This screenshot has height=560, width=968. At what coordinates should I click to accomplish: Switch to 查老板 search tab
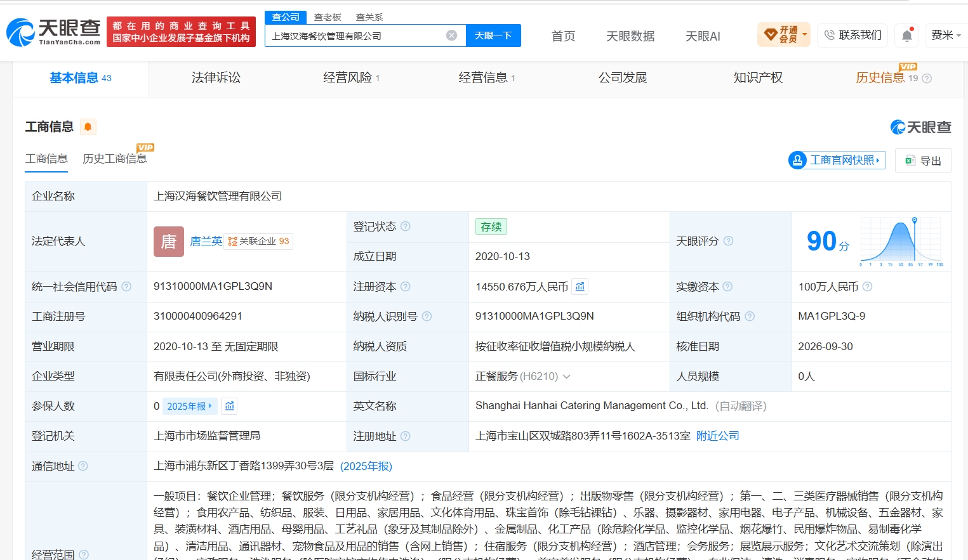[328, 17]
